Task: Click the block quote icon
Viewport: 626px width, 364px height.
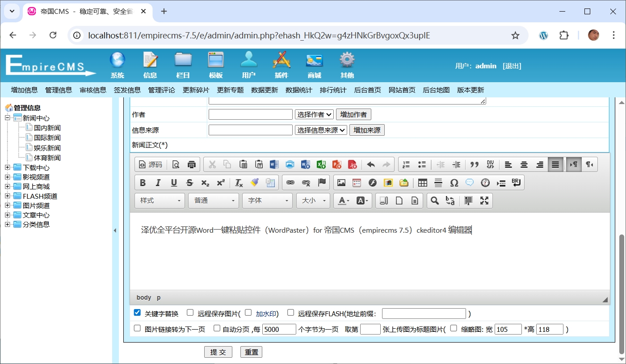Action: 475,165
